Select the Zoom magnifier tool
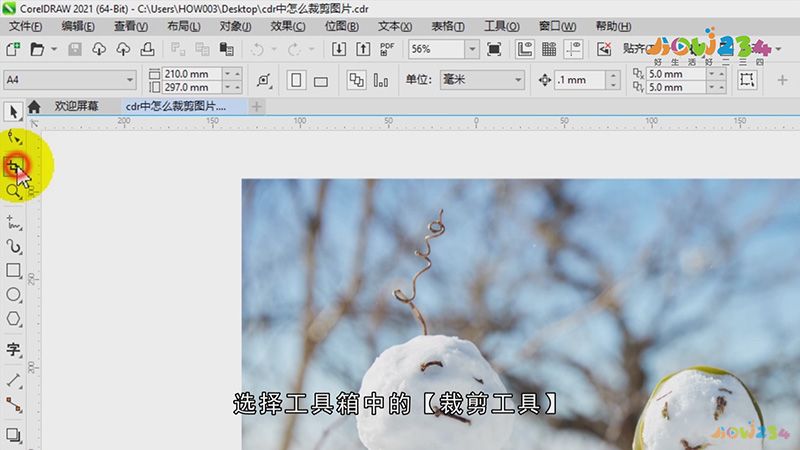Screen dimensions: 800x450 (x=13, y=191)
